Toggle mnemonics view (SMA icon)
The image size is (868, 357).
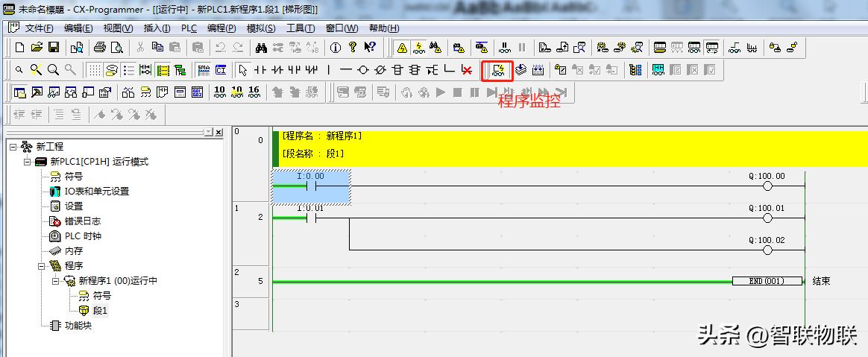(204, 70)
